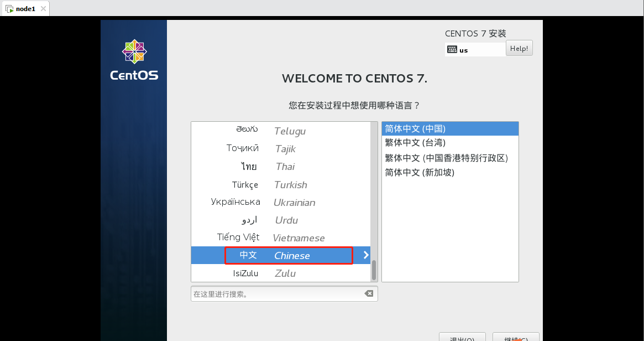Select 简体中文 (新加坡) locale
644x341 pixels.
coord(450,172)
